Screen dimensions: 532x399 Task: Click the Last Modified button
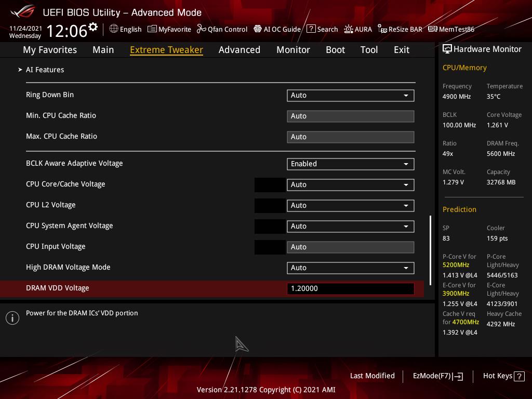(372, 376)
